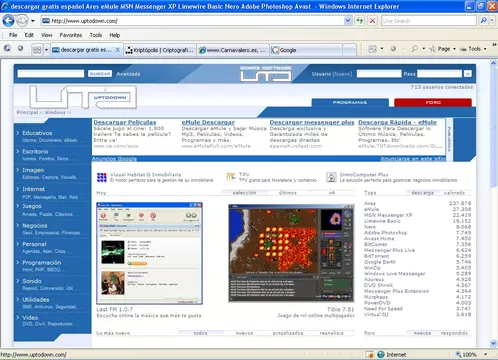Click the zoom level magnifier icon

459,355
